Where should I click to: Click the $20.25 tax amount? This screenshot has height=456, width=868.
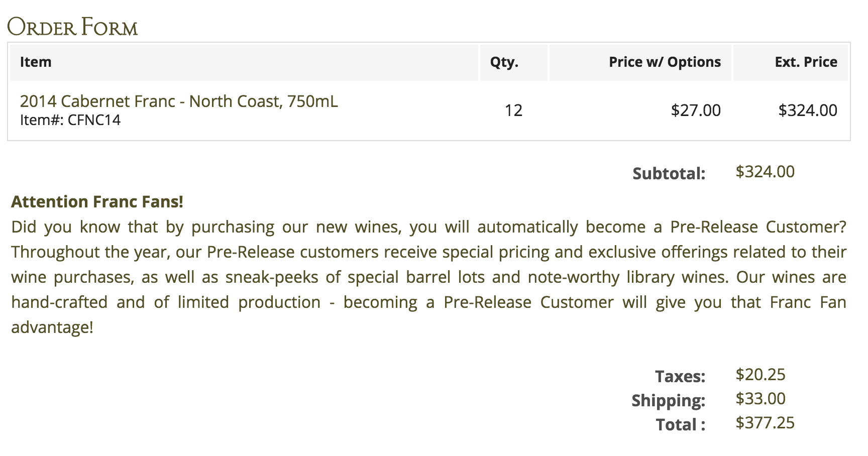[x=761, y=374]
